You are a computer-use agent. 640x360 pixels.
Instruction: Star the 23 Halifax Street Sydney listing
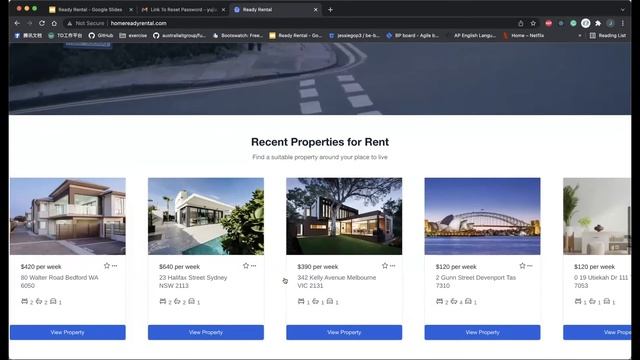(246, 266)
